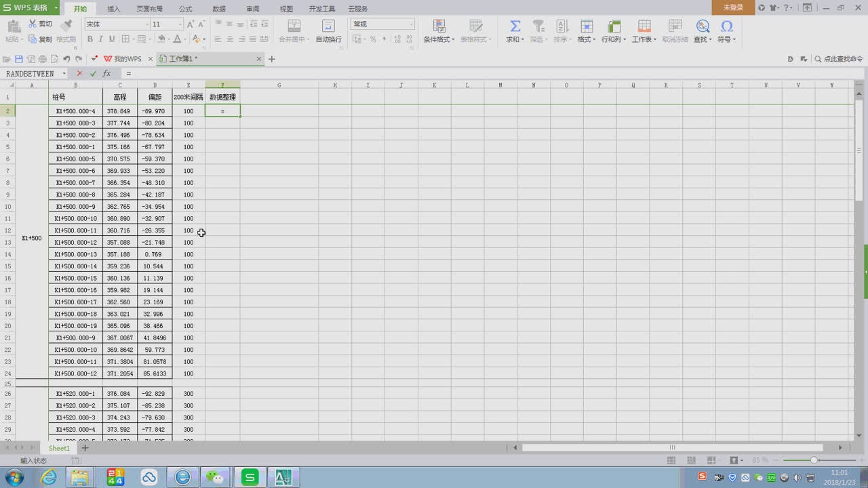Close the 工作簿1 document tab
868x488 pixels.
(258, 59)
